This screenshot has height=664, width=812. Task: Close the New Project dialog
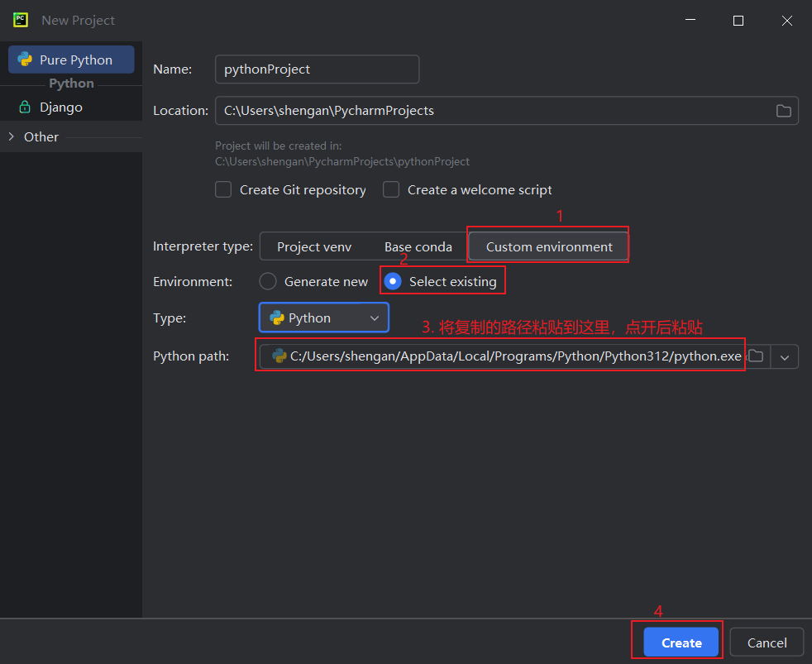[x=786, y=21]
